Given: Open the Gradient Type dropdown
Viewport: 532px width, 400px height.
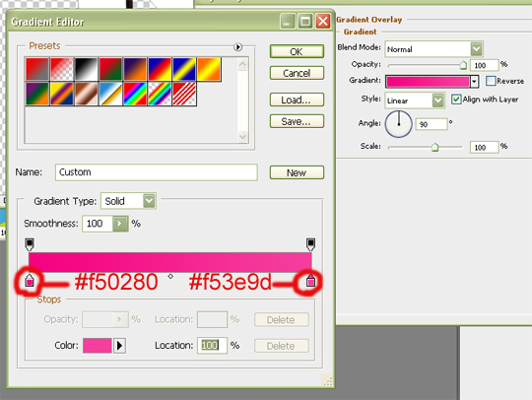Looking at the screenshot, I should tap(150, 201).
